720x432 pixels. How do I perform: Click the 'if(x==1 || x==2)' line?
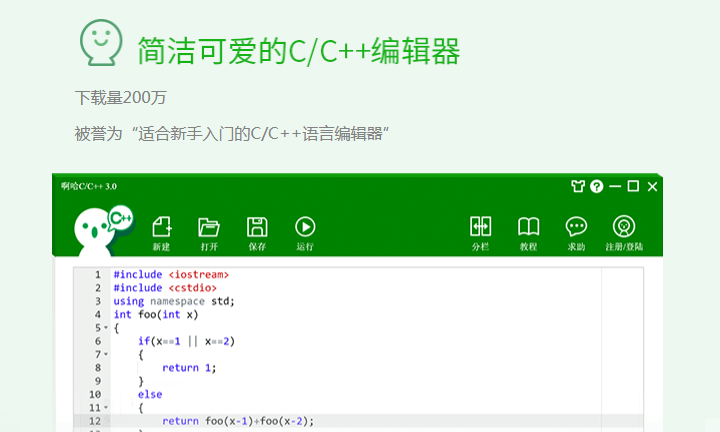(x=186, y=341)
